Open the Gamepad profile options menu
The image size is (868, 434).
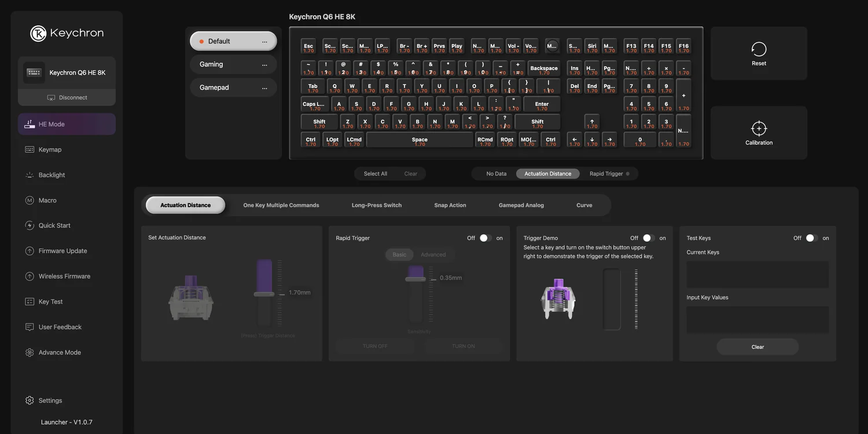click(264, 88)
